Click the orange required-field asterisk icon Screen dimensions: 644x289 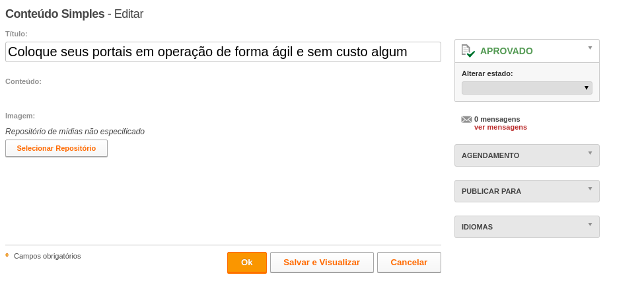tap(7, 255)
